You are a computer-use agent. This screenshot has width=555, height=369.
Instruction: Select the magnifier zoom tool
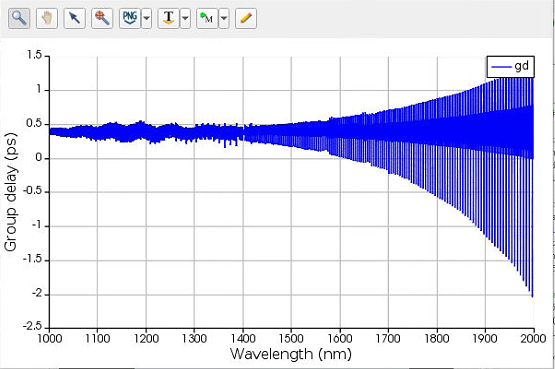[19, 18]
